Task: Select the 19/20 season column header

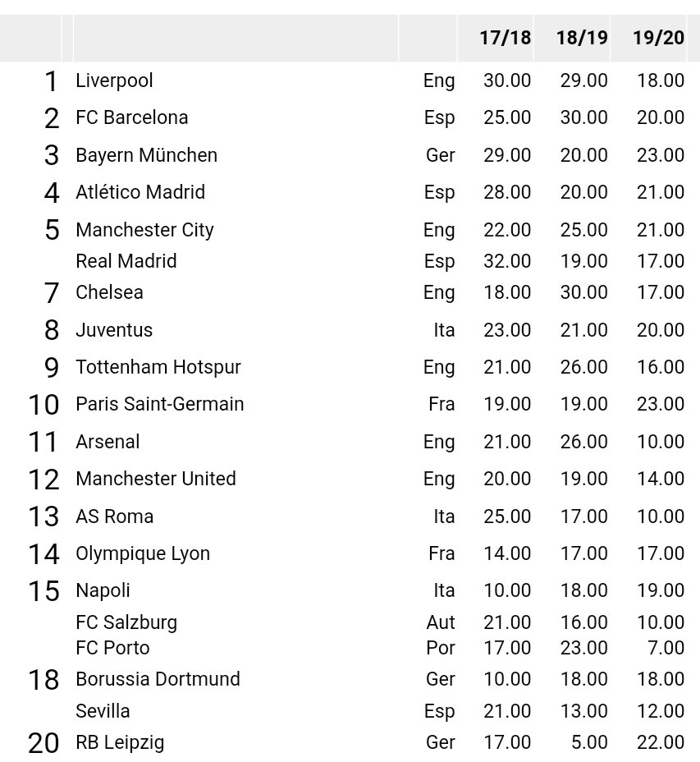Action: (659, 38)
